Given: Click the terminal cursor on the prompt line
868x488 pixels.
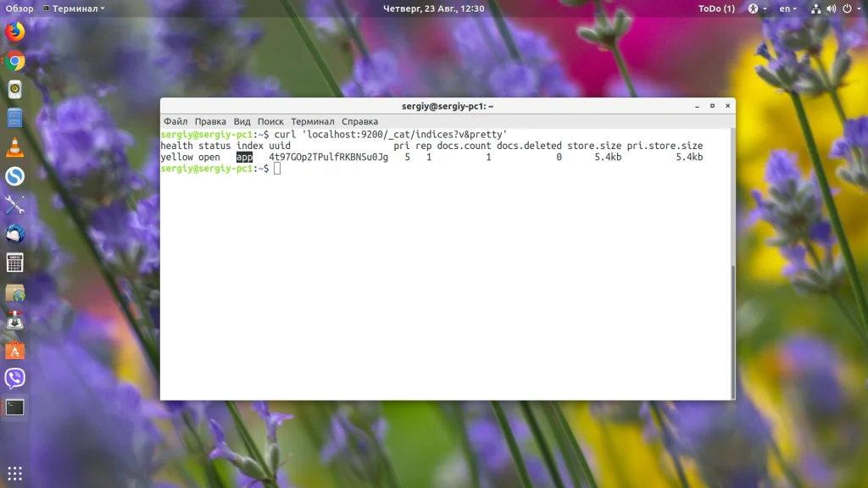Looking at the screenshot, I should click(x=277, y=169).
